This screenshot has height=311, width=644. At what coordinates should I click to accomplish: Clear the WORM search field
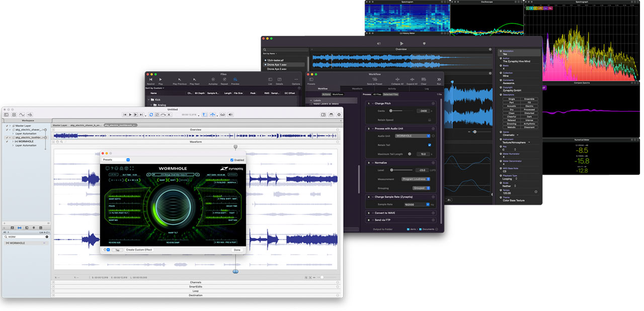click(x=47, y=237)
